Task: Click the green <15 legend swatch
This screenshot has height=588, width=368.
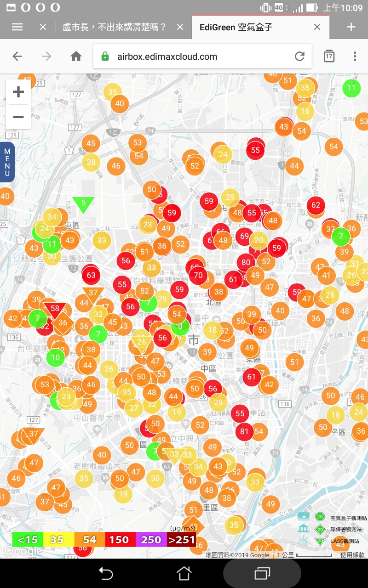Action: click(x=28, y=539)
